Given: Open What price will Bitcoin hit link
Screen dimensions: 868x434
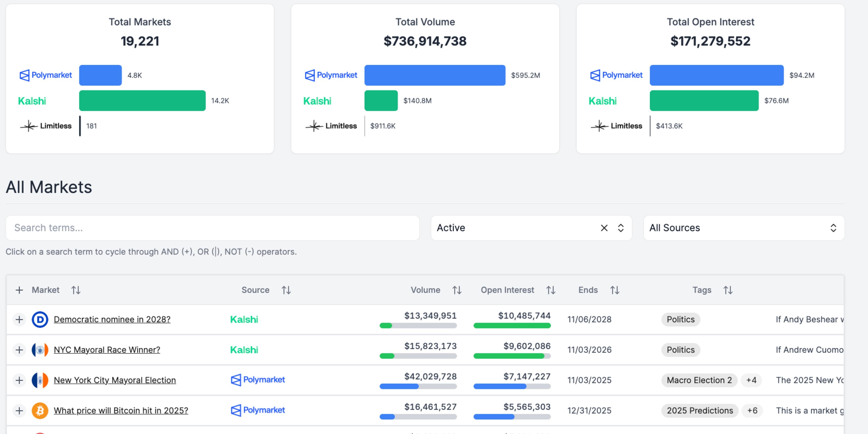Looking at the screenshot, I should [121, 410].
